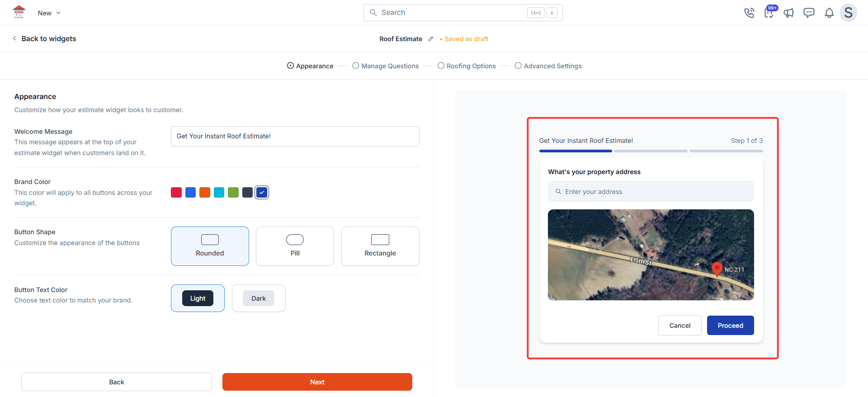Open the calendar icon with 99+ badge

point(769,12)
